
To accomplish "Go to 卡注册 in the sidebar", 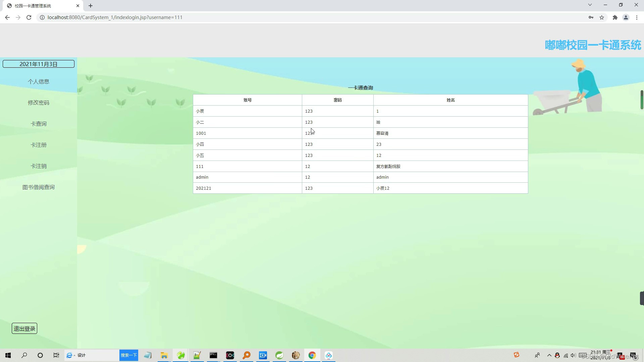I will (39, 145).
